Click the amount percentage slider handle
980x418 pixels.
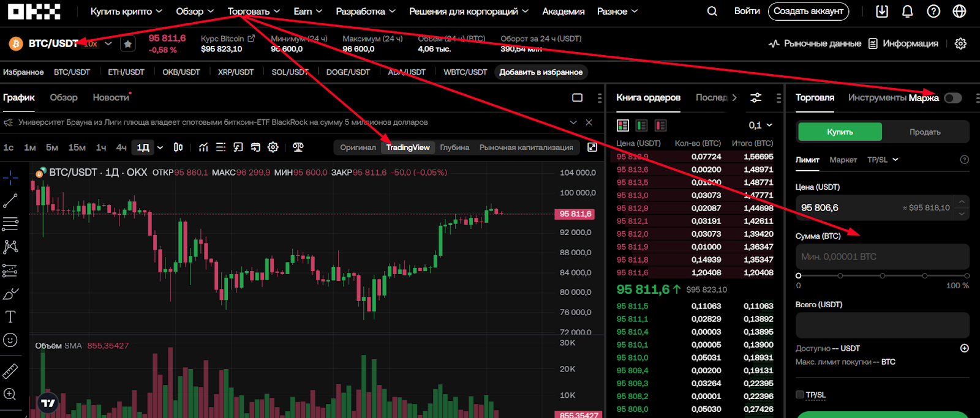click(798, 275)
